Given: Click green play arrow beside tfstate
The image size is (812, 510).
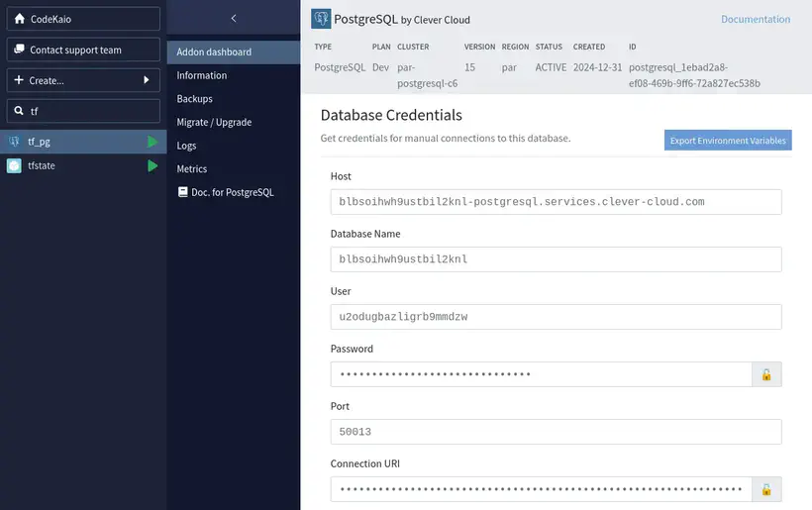Looking at the screenshot, I should pos(152,165).
